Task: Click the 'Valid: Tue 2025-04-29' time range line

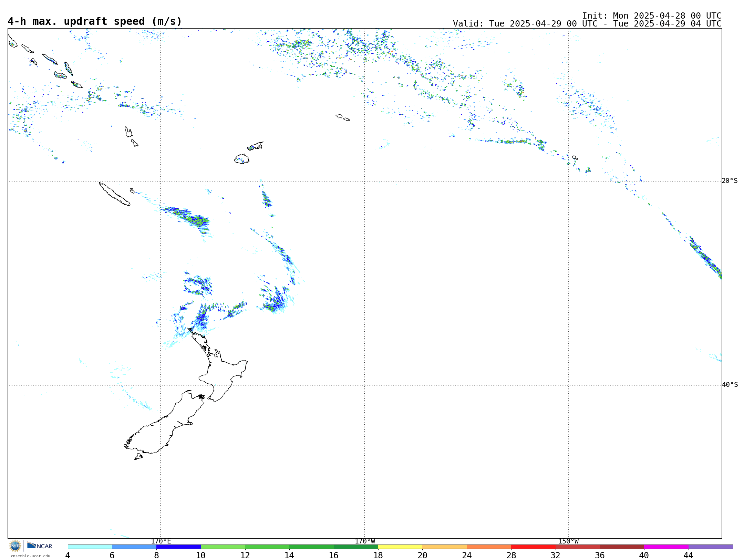Action: point(587,24)
